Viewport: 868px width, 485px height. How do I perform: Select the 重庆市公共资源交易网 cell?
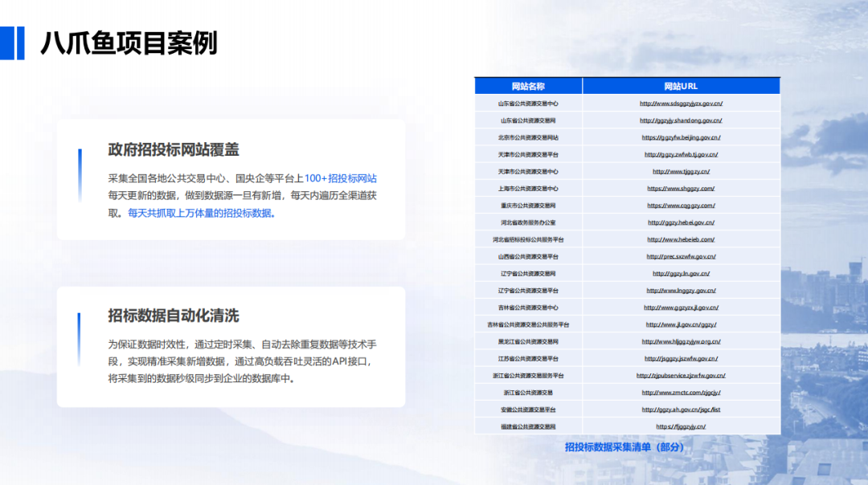[x=528, y=206]
